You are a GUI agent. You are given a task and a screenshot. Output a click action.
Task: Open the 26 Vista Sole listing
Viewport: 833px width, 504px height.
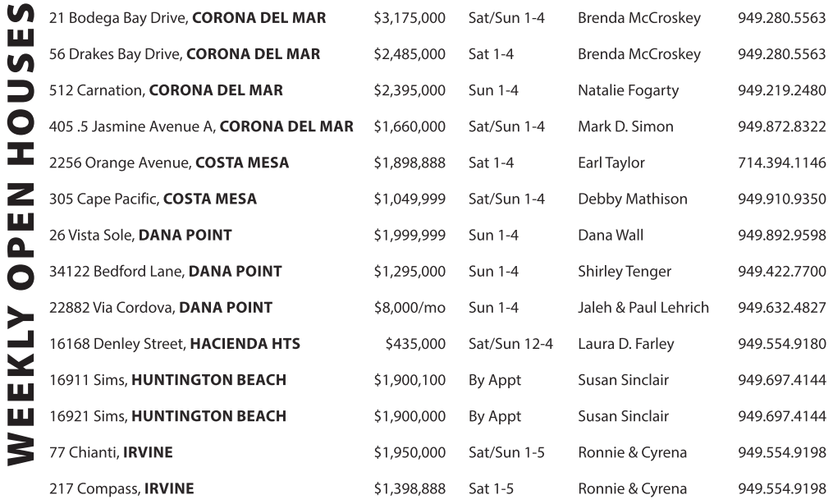140,235
